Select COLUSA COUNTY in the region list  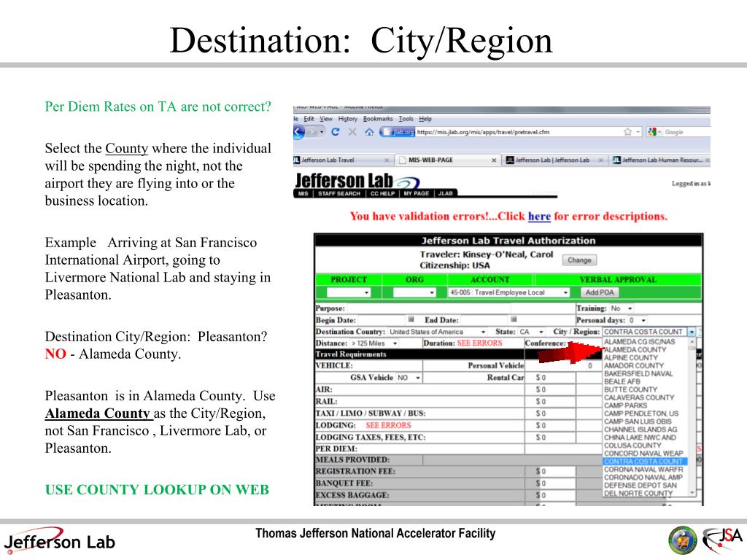(632, 446)
